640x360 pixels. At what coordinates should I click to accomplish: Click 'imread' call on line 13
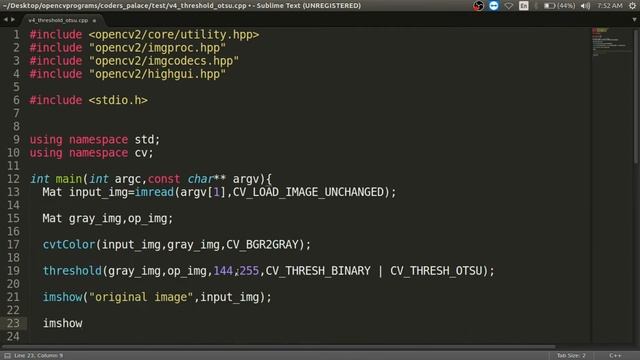click(x=154, y=192)
